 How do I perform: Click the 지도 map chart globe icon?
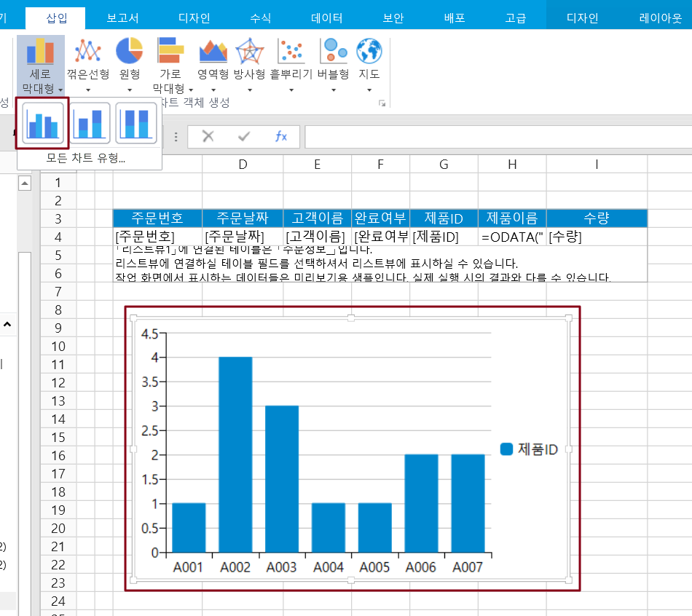coord(369,51)
